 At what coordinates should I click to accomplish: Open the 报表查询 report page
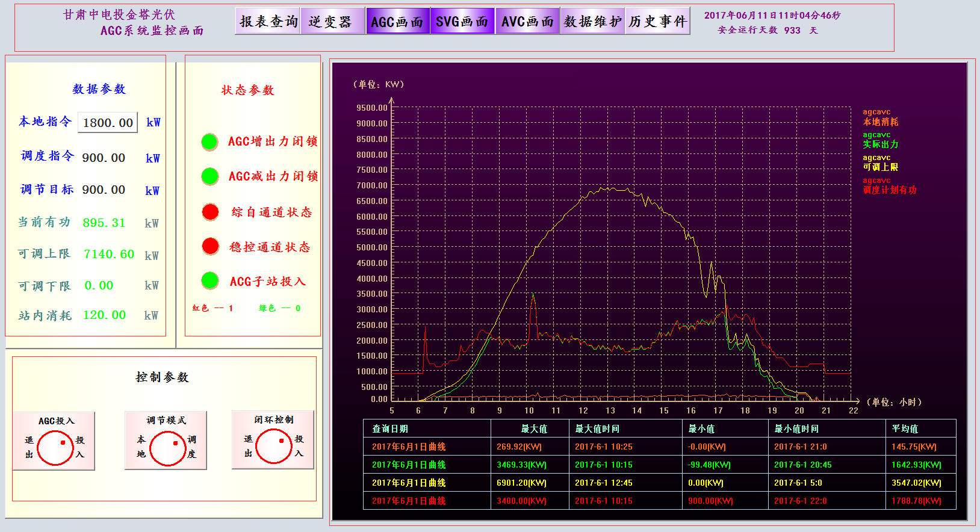click(268, 22)
